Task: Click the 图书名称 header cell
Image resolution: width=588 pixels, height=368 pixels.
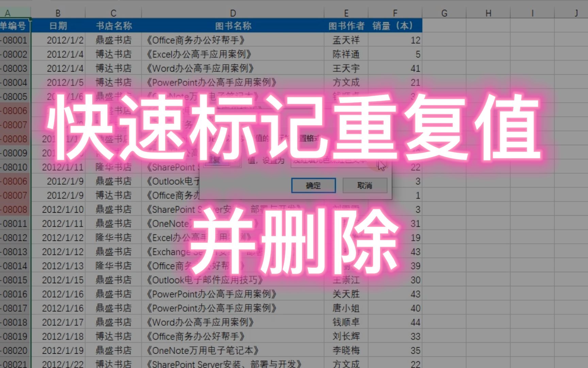Action: tap(233, 26)
